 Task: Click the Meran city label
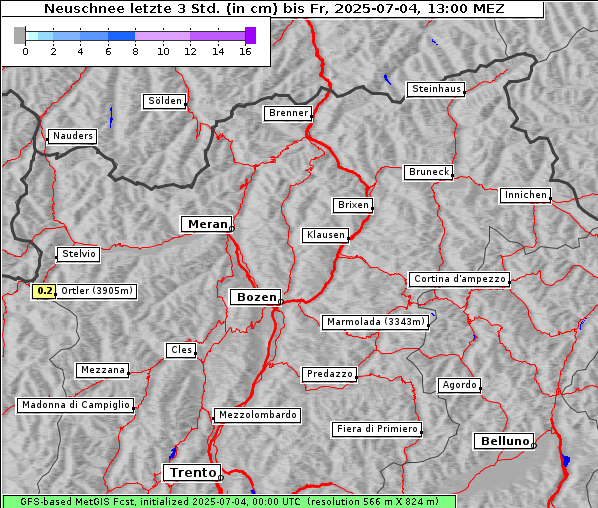207,224
